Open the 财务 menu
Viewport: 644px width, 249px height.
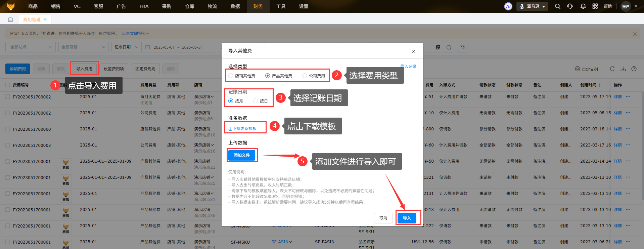click(258, 6)
